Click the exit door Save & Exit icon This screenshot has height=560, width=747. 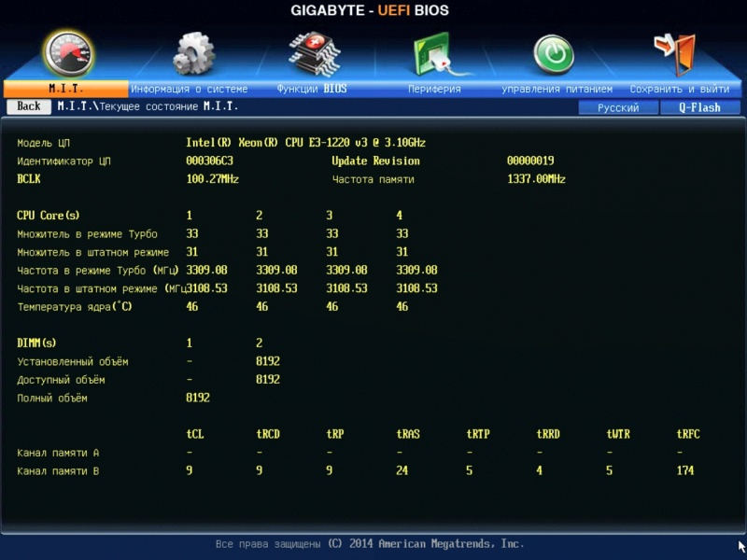pos(675,54)
